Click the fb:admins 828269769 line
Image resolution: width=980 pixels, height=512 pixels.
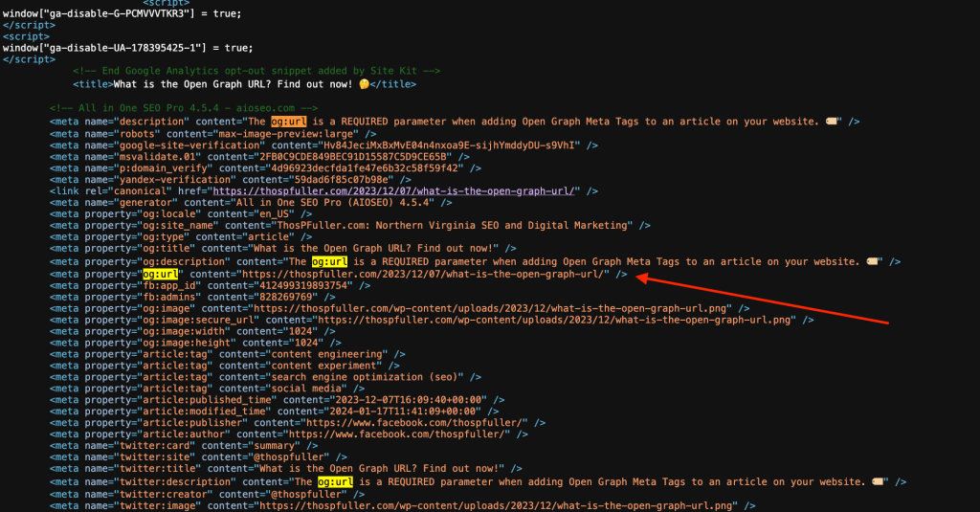(192, 298)
